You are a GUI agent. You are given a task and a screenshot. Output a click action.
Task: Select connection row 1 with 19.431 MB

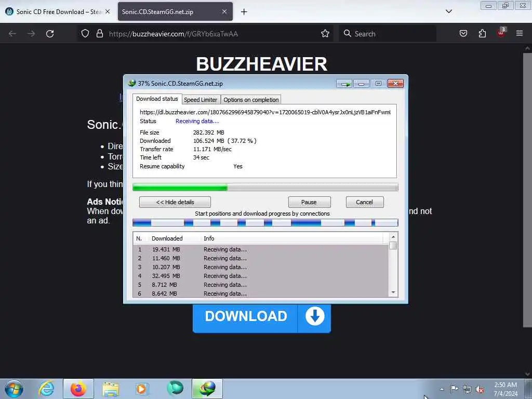261,249
